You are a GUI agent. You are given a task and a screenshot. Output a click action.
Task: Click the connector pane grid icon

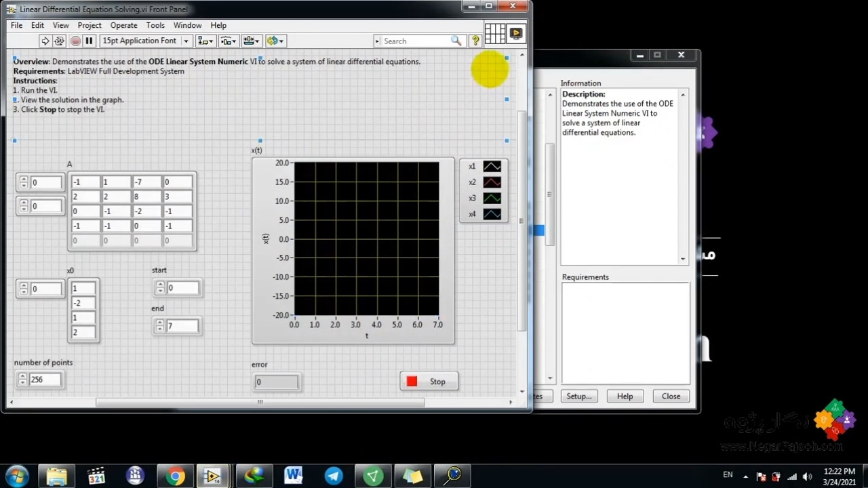495,33
